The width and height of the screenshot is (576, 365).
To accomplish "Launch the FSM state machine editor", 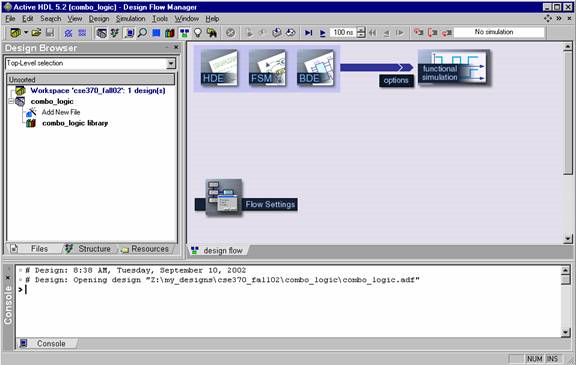I will [x=267, y=68].
